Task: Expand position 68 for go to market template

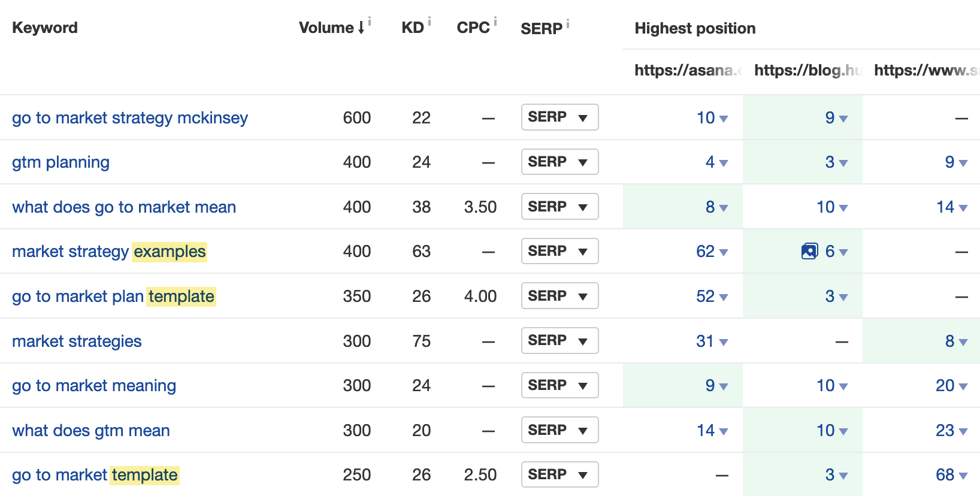Action: 951,475
